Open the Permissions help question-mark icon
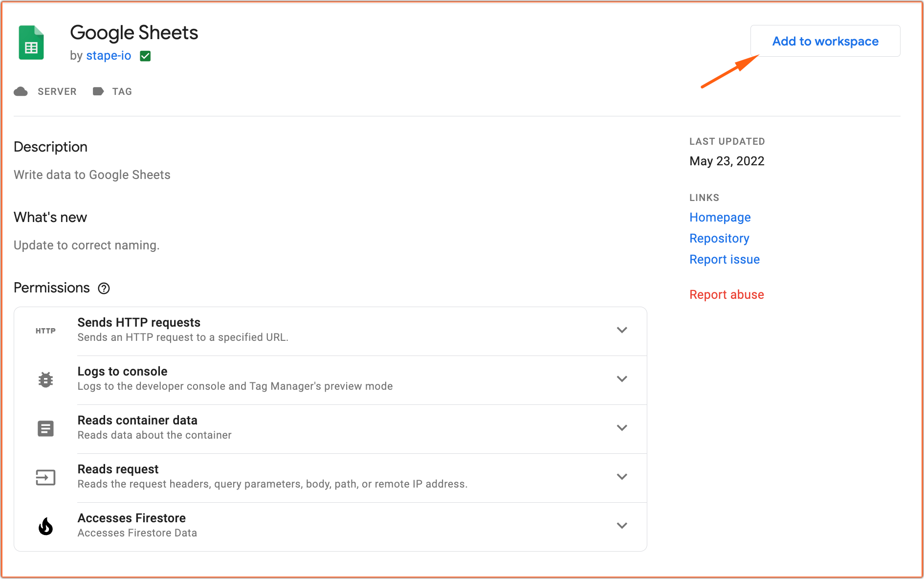 [104, 289]
